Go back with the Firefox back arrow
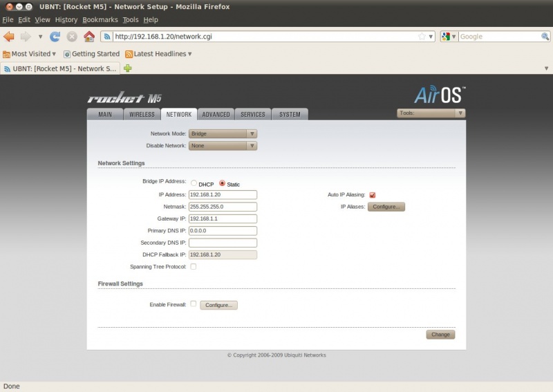 tap(9, 37)
